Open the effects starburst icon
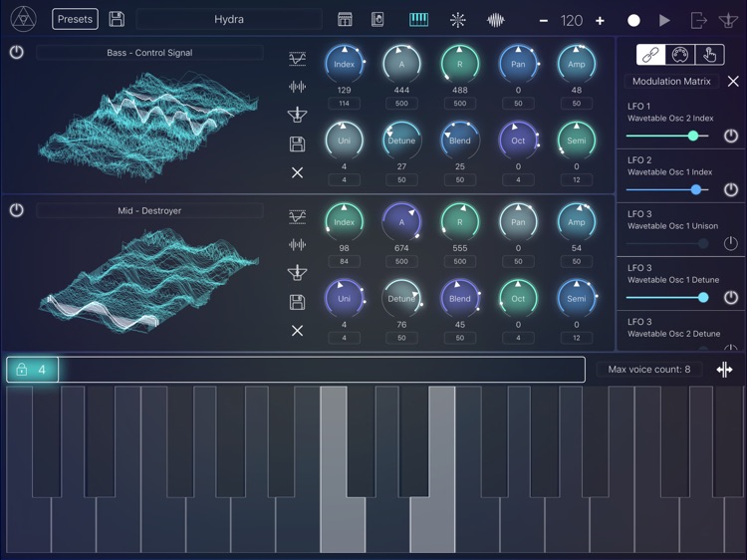Viewport: 747px width, 560px height. [x=458, y=20]
